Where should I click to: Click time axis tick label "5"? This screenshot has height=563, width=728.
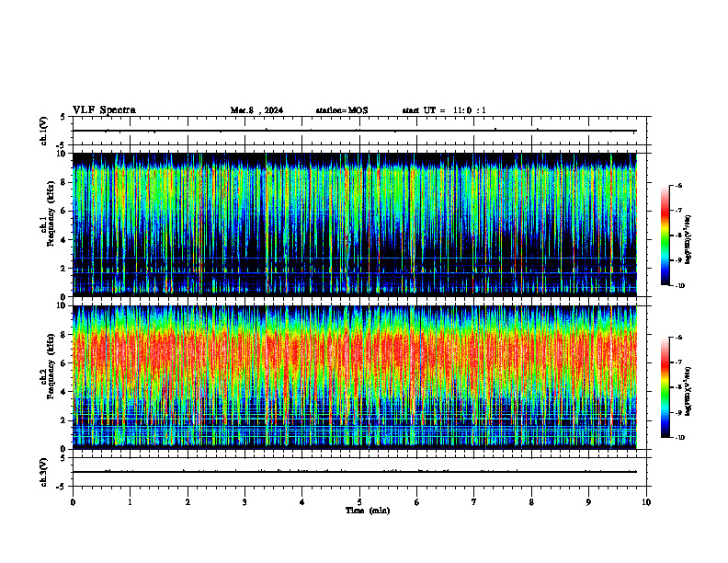(359, 502)
